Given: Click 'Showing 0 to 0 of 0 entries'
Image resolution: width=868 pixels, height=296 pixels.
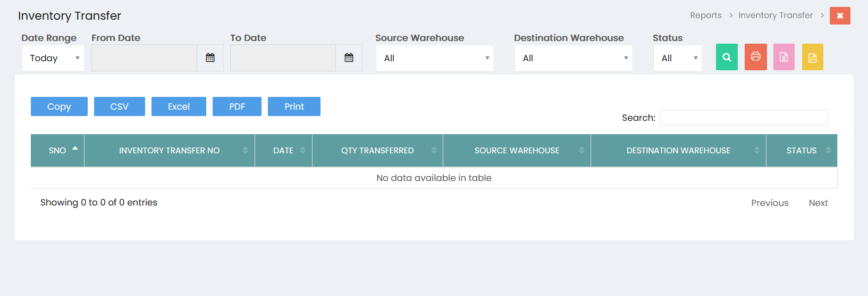Looking at the screenshot, I should point(99,202).
